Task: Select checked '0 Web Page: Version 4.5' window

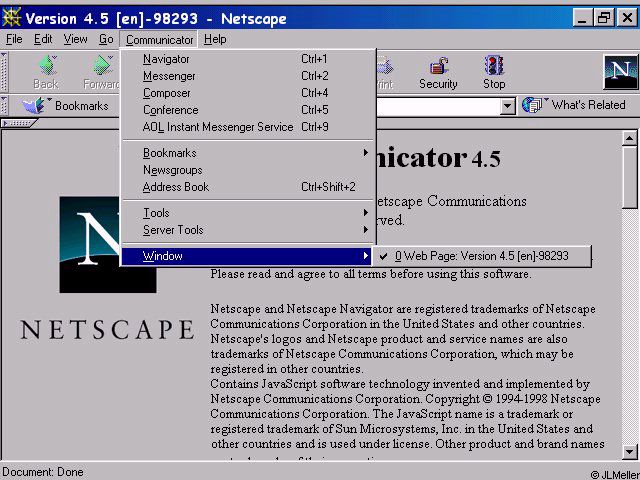Action: (x=482, y=256)
